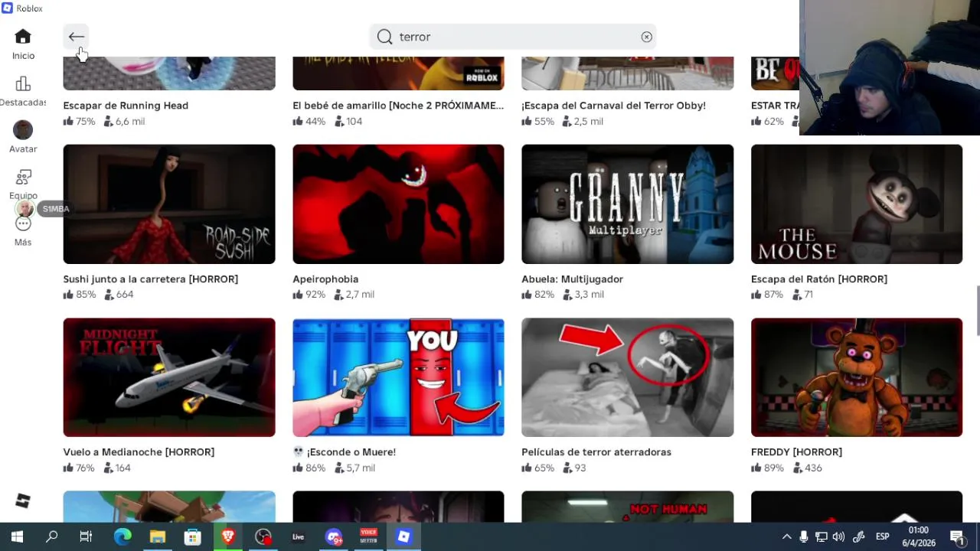Screen dimensions: 980x551
Task: Click the title El bebé de amarillo
Action: pos(398,106)
